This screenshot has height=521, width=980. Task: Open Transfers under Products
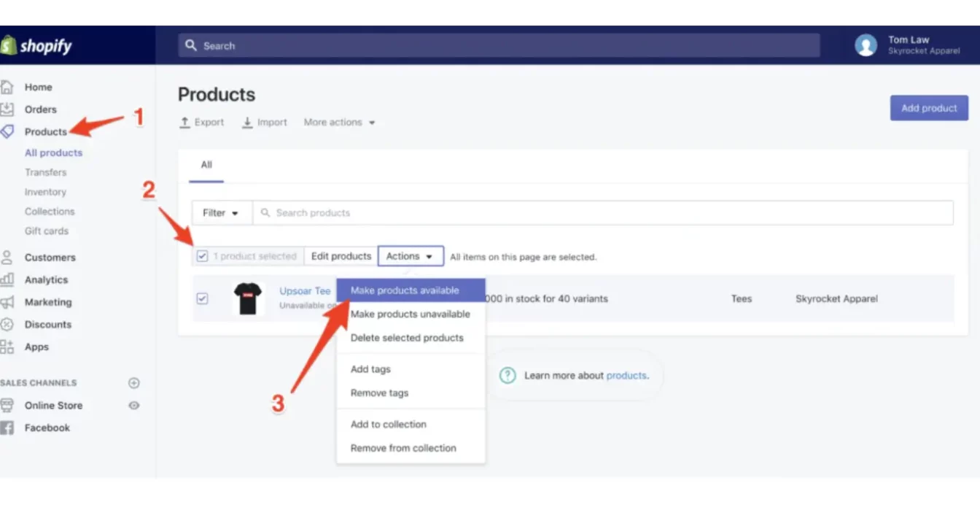tap(45, 172)
